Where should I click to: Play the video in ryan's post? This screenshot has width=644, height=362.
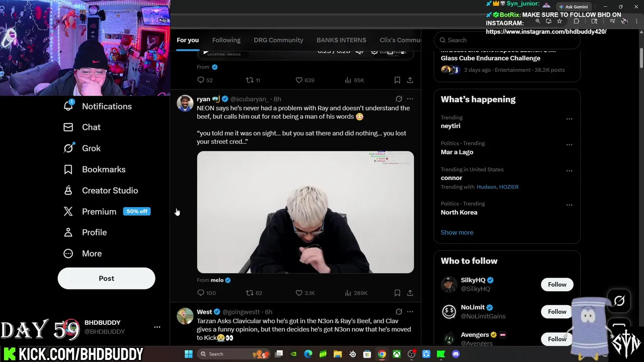click(x=305, y=212)
